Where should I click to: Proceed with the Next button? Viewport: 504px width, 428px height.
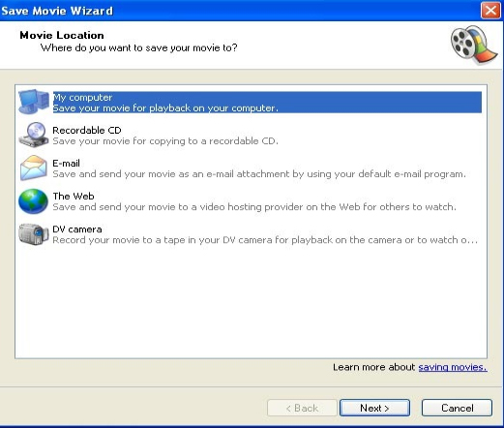click(374, 408)
